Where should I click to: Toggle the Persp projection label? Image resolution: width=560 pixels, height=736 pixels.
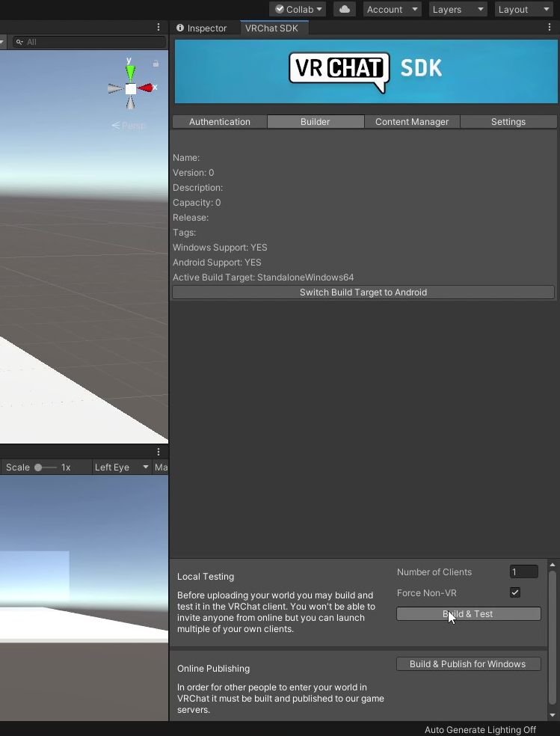[129, 126]
